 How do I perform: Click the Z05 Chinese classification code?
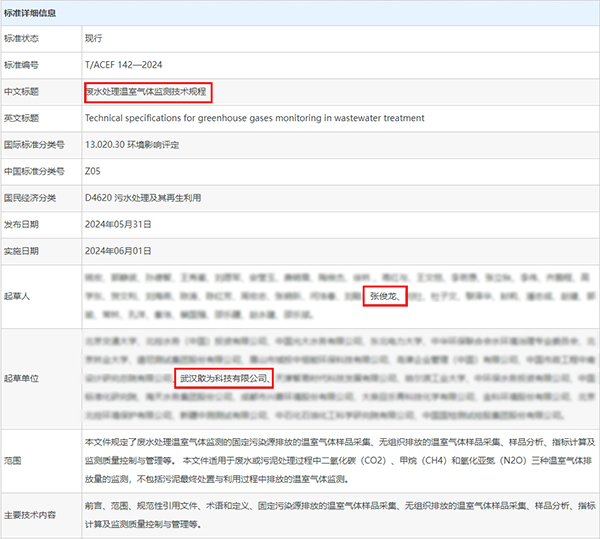[94, 171]
